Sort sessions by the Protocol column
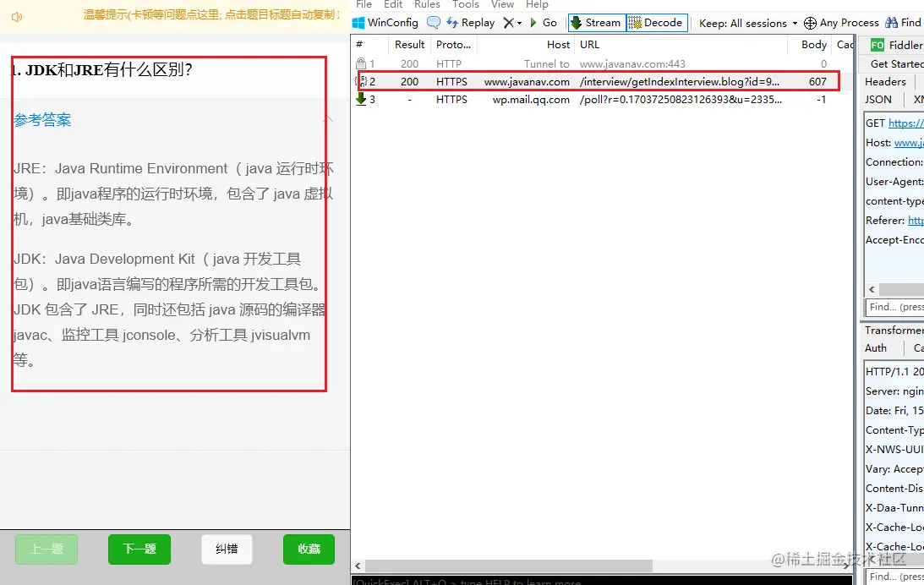Image resolution: width=924 pixels, height=585 pixels. click(x=453, y=45)
